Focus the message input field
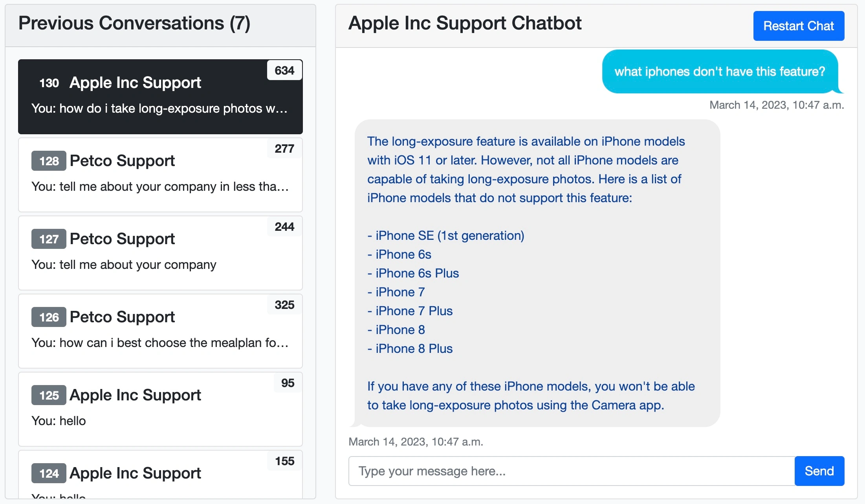This screenshot has width=865, height=504. (572, 471)
